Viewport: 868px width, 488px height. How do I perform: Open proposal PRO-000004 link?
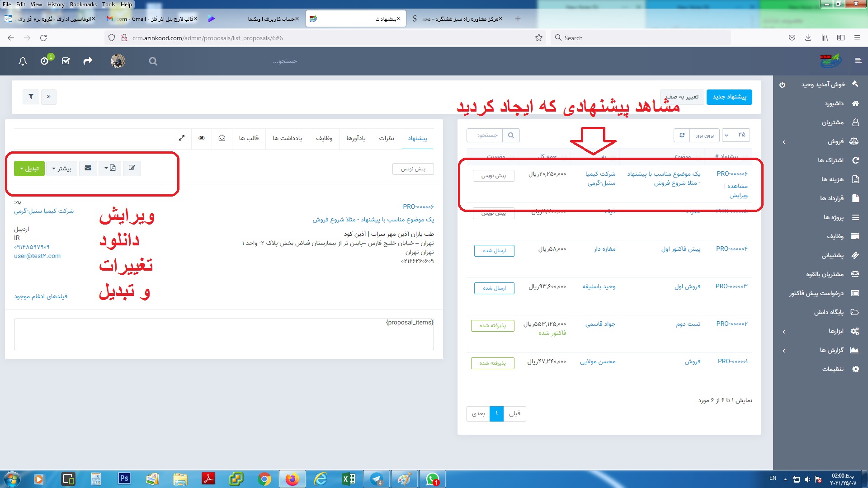[732, 249]
